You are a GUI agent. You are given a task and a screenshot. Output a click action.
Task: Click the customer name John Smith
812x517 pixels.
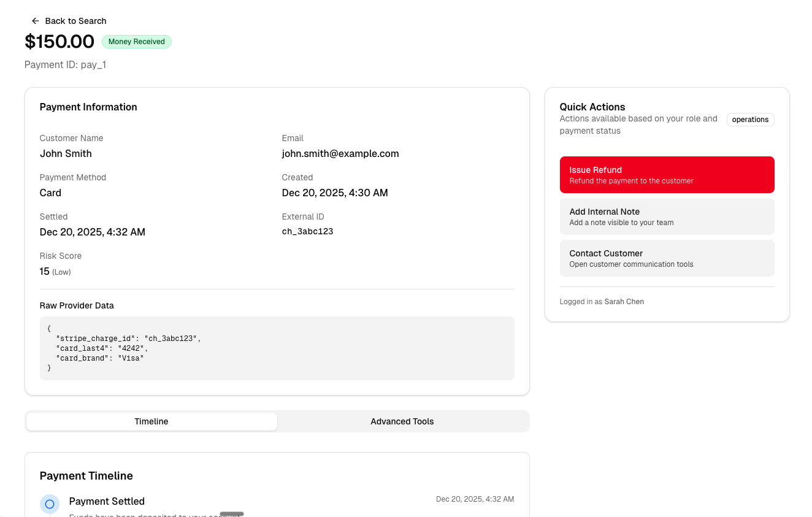point(66,153)
